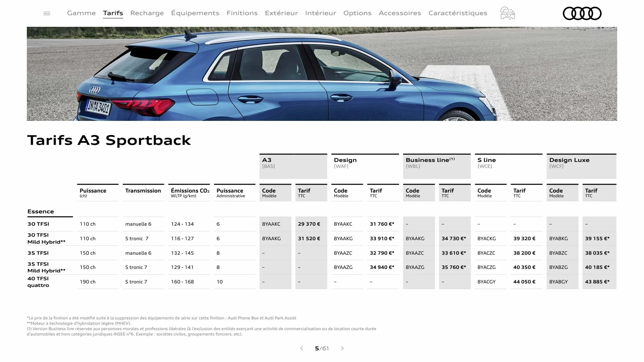This screenshot has height=362, width=644.
Task: Click the blue A3 Sportback banner image
Action: coord(322,74)
